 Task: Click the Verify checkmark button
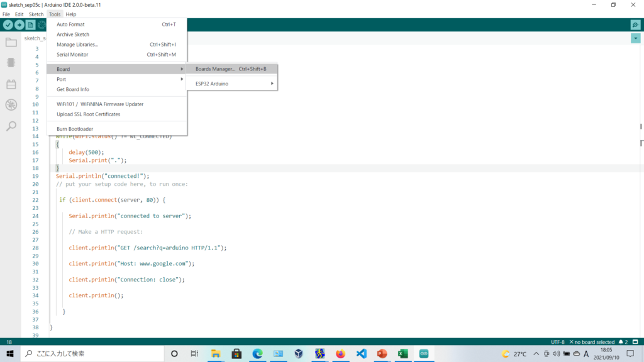click(x=8, y=25)
